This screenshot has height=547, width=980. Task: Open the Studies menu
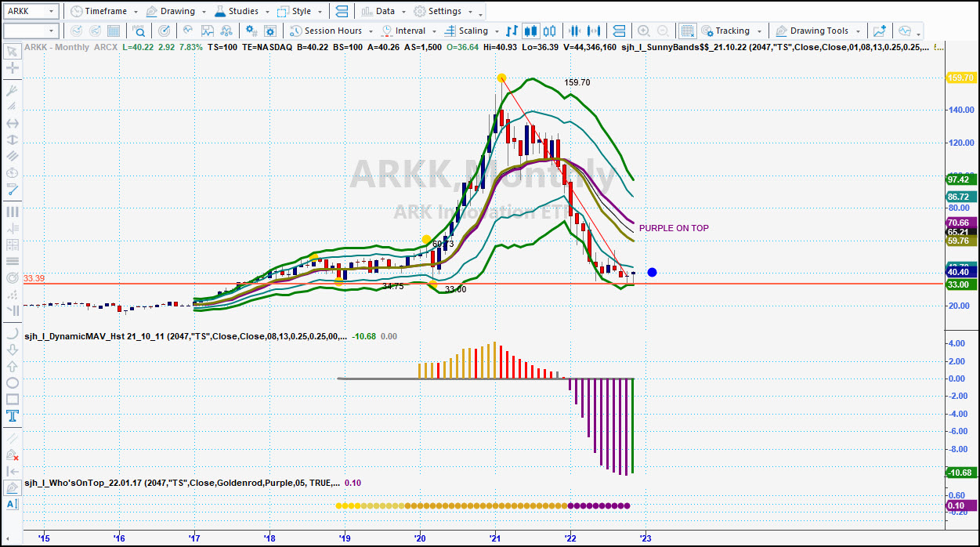tap(241, 12)
